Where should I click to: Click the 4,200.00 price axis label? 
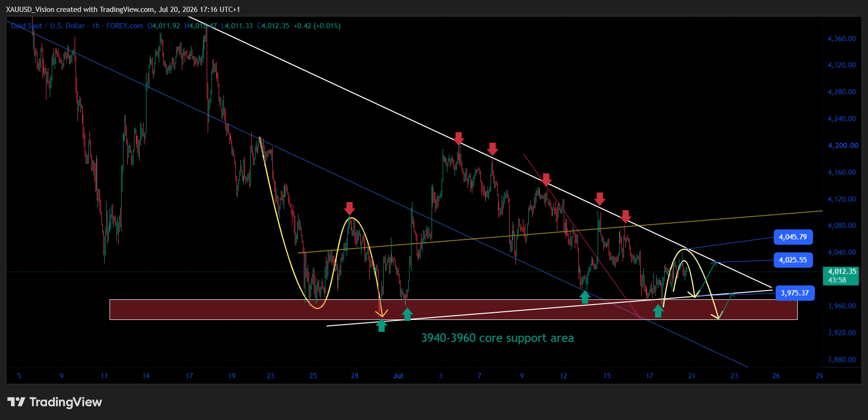coord(843,146)
